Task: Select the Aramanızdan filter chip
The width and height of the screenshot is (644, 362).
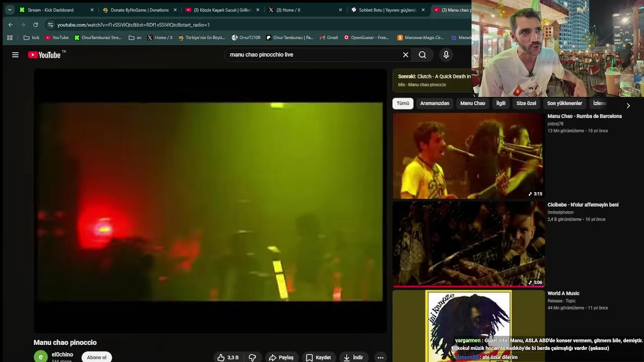Action: pos(435,104)
